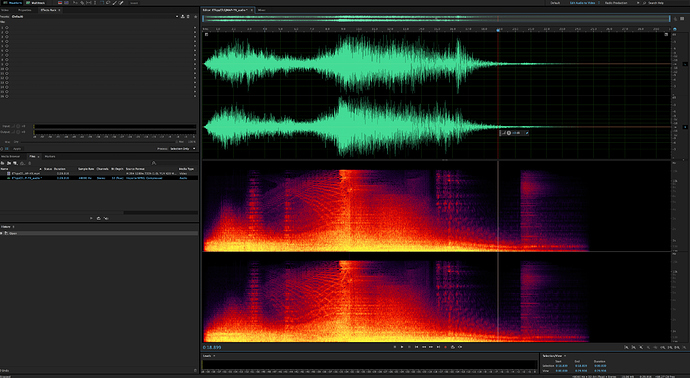Open the Presets Default dropdown
This screenshot has width=690, height=378.
pyautogui.click(x=94, y=17)
